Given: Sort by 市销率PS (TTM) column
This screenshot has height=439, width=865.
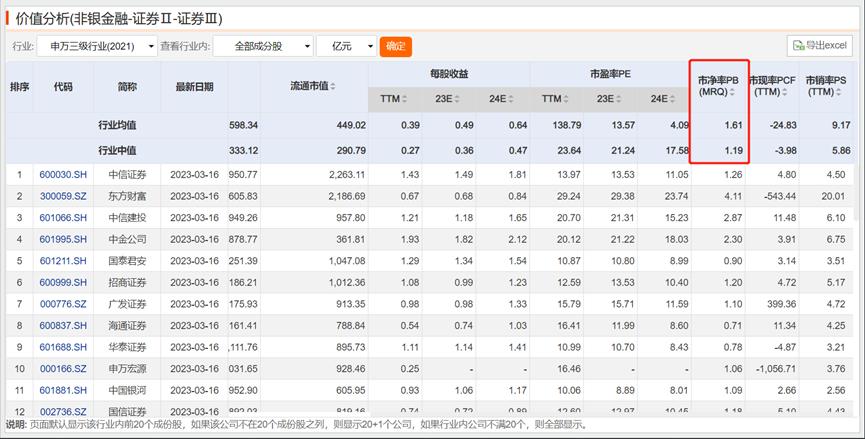Looking at the screenshot, I should [x=827, y=86].
